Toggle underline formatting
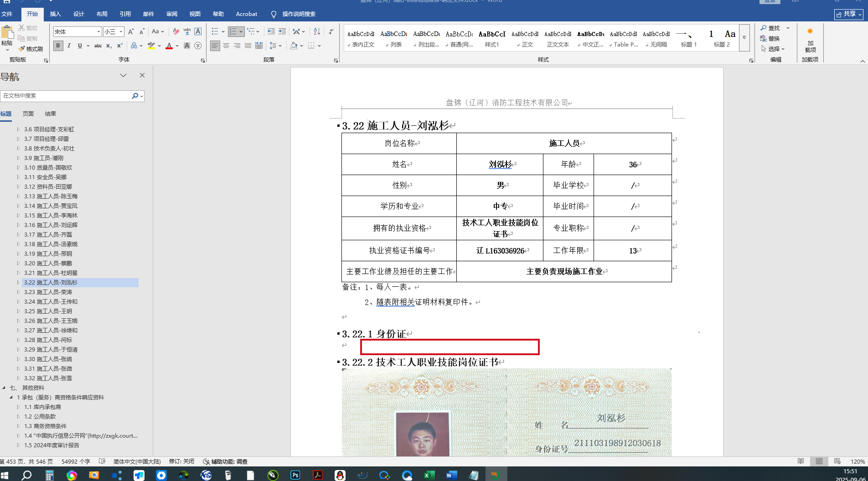This screenshot has height=481, width=868. (x=80, y=46)
